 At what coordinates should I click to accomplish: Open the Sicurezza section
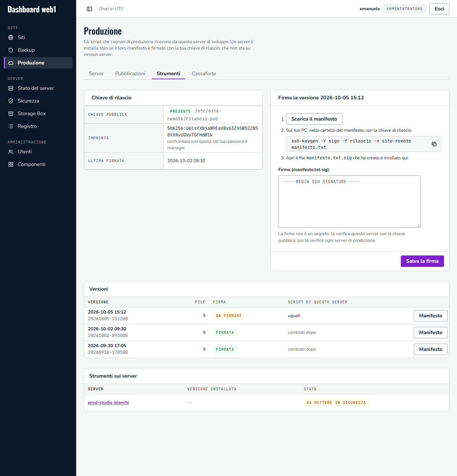(38, 101)
